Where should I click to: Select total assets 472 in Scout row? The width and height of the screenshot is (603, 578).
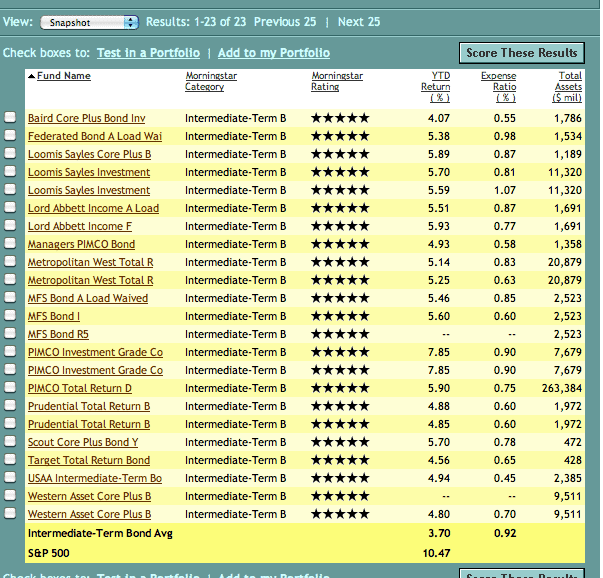573,442
